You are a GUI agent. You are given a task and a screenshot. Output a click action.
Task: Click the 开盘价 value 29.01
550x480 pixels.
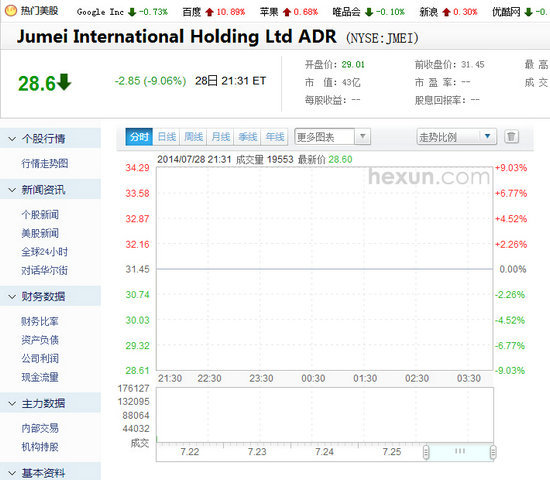(x=353, y=65)
